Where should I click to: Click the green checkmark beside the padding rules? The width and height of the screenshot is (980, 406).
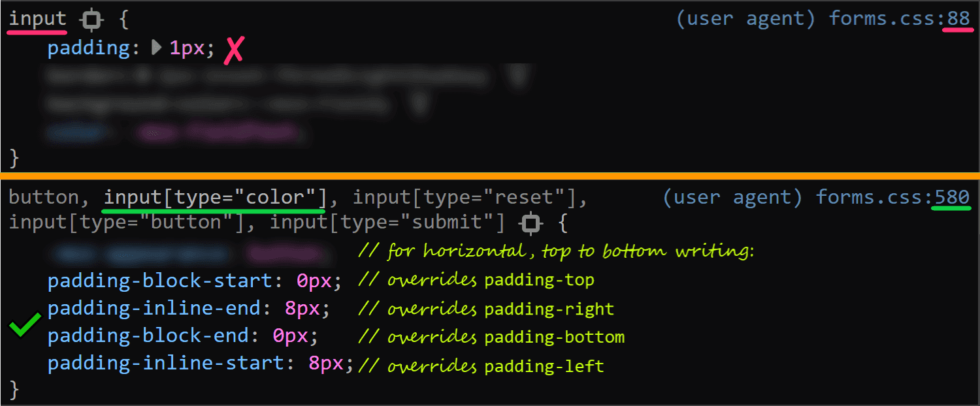point(26,325)
